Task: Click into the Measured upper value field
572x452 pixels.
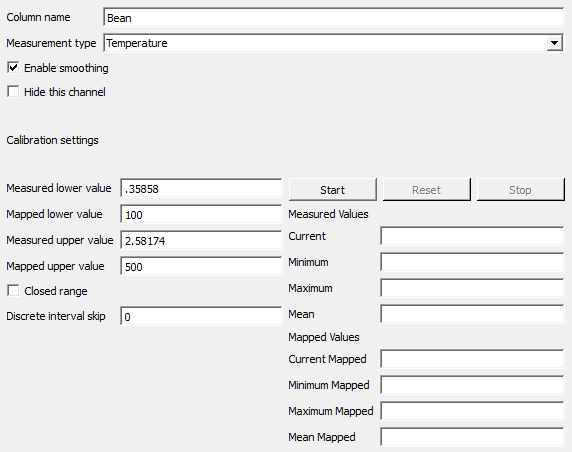Action: click(x=201, y=240)
